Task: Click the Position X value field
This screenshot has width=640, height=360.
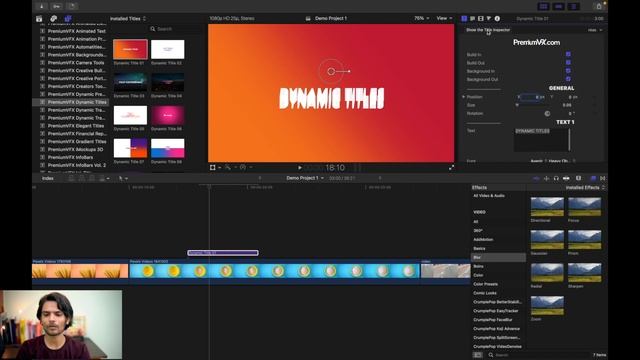Action: coord(529,97)
